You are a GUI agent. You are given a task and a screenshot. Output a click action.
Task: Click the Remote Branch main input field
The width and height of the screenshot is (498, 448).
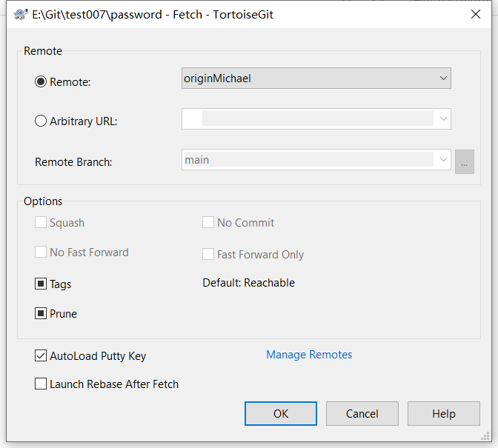coord(309,160)
